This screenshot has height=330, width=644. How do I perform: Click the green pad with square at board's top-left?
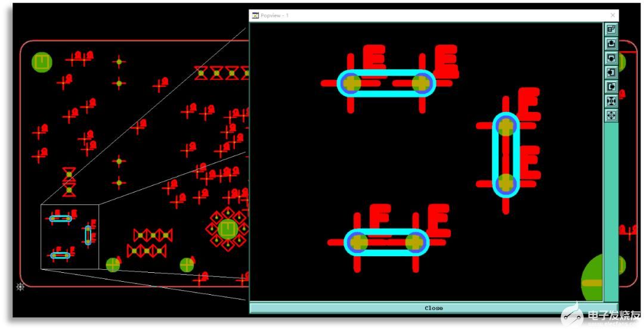(42, 62)
